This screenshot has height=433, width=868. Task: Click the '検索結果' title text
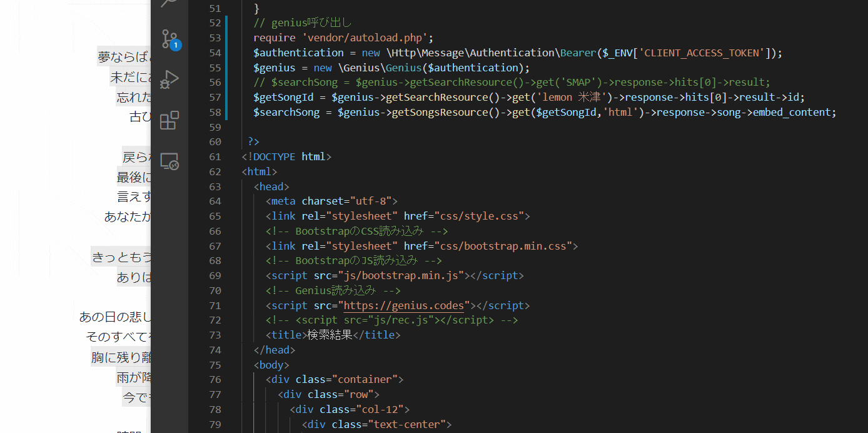point(330,335)
